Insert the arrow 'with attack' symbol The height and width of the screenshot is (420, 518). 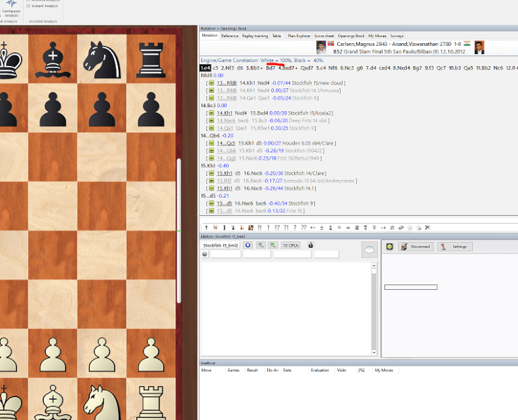click(x=383, y=227)
